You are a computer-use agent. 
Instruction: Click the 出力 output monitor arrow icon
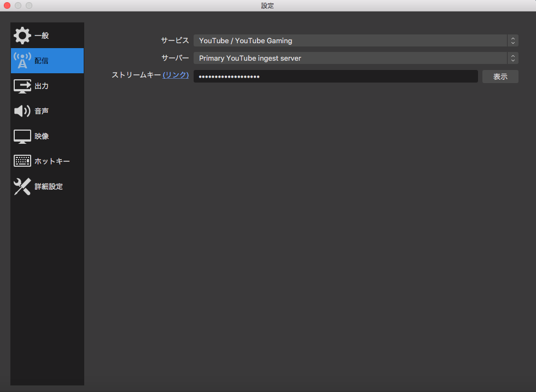[22, 86]
